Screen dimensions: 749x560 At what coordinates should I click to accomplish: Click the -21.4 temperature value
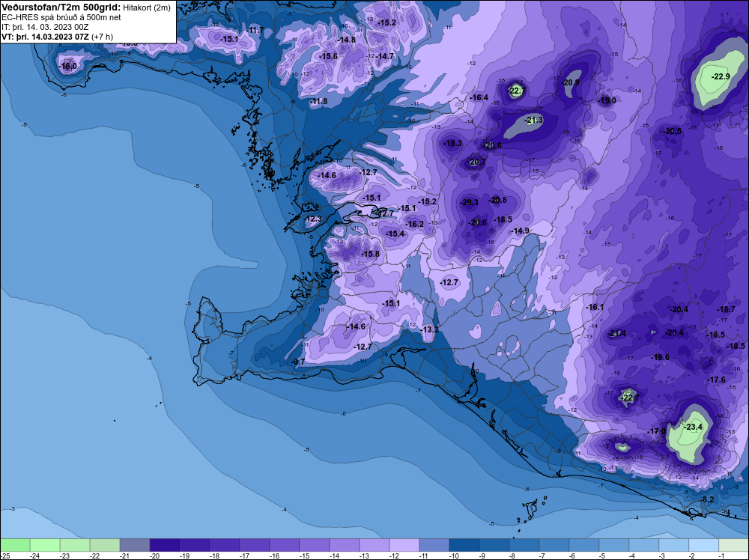click(616, 334)
